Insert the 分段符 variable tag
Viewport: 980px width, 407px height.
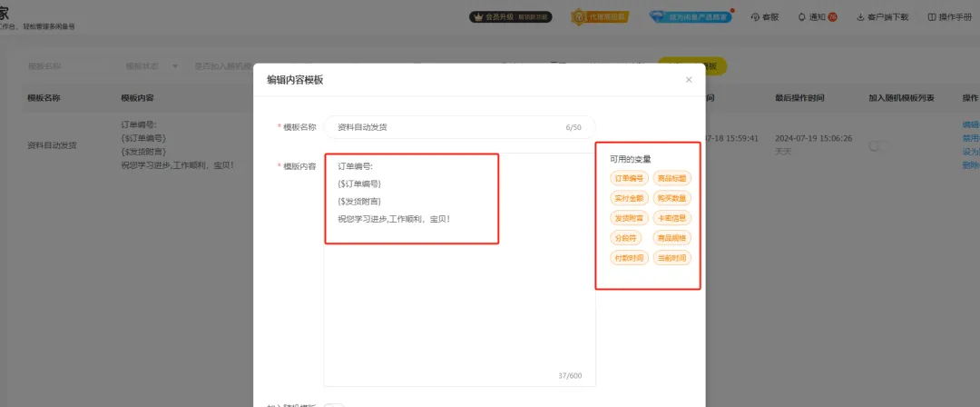coord(625,239)
